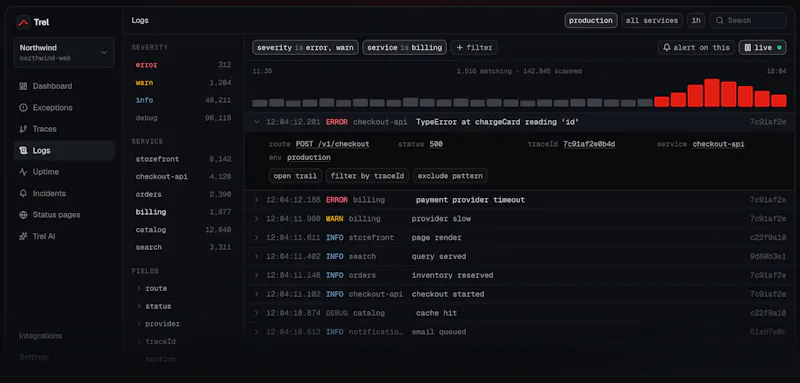Viewport: 800px width, 383px height.
Task: Open the traceId 7c91af2e0b4d link
Action: click(589, 144)
